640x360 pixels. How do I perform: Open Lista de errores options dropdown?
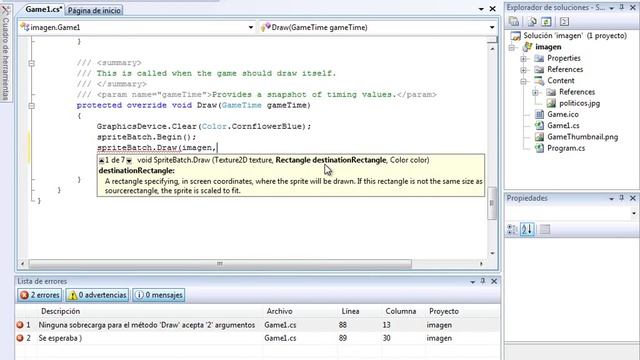pyautogui.click(x=473, y=282)
